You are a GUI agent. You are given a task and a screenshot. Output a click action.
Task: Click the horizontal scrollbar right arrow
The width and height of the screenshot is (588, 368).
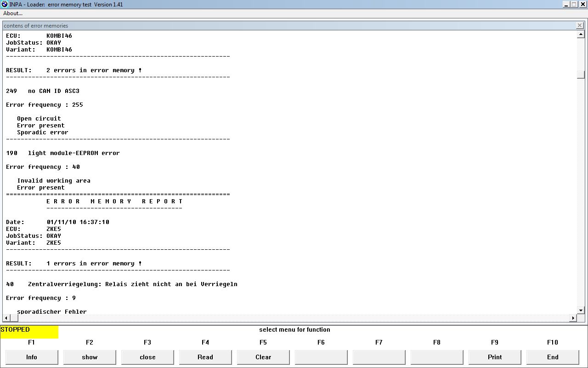coord(573,318)
